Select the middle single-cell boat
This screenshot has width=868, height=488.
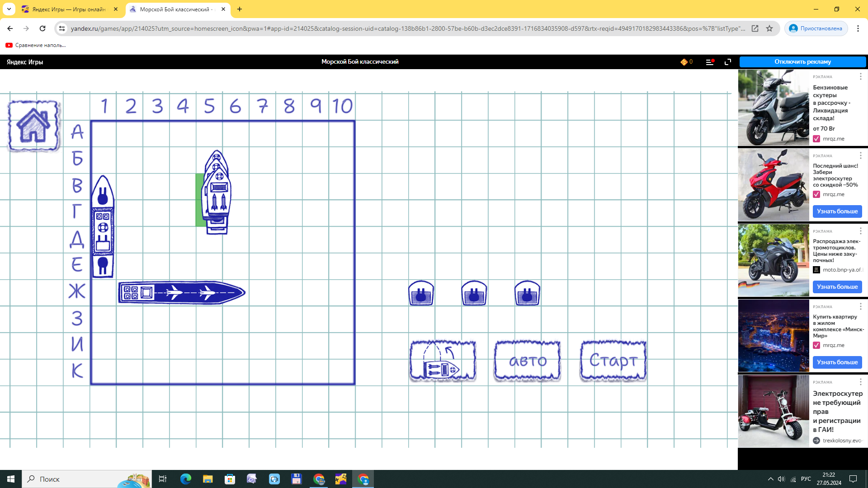point(474,293)
